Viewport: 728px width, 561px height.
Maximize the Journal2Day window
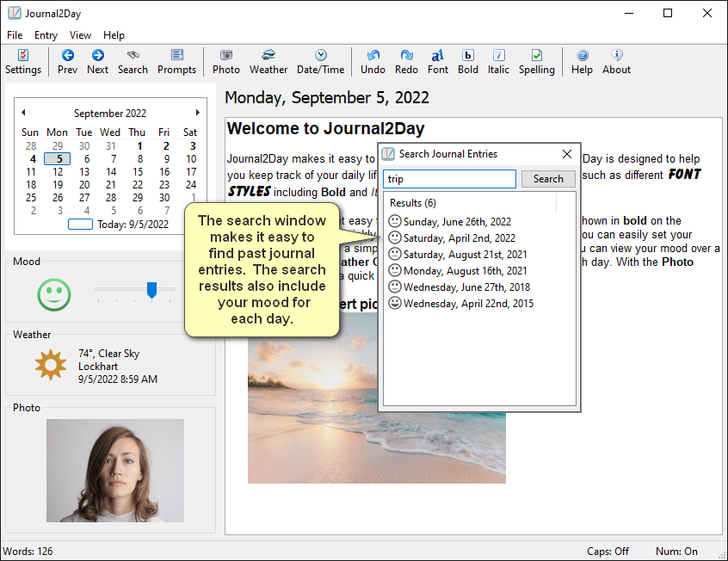point(668,13)
